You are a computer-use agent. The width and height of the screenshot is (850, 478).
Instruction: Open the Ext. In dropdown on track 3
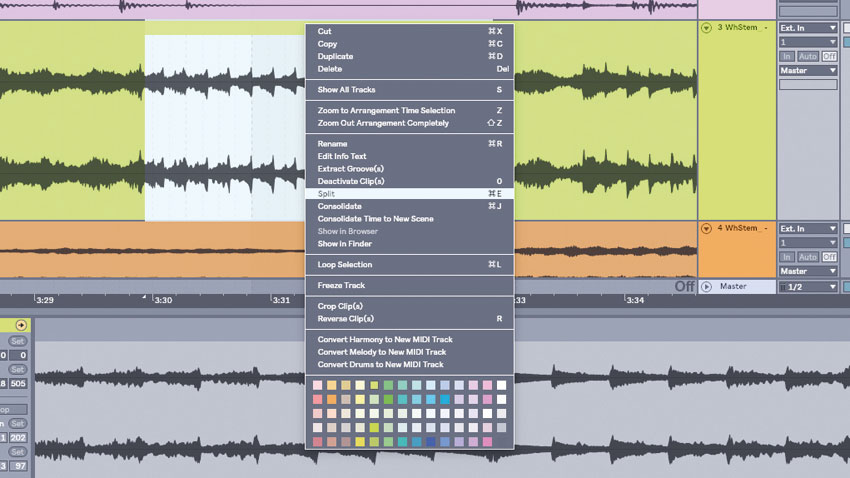(808, 28)
